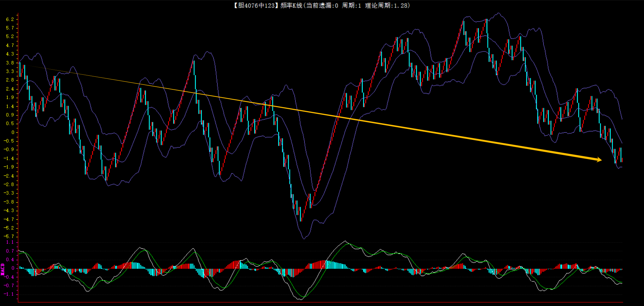Click the -0.7 label on MACD axis
Viewport: 644px width, 306px height.
click(9, 286)
